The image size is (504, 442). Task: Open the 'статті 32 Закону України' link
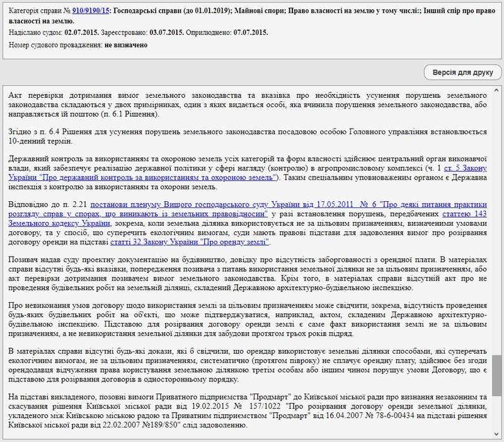[190, 242]
